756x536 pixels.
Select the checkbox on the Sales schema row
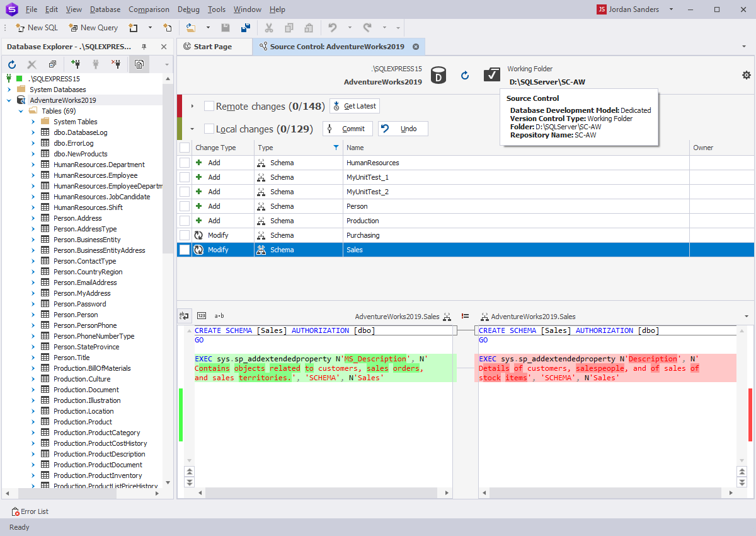pos(184,249)
